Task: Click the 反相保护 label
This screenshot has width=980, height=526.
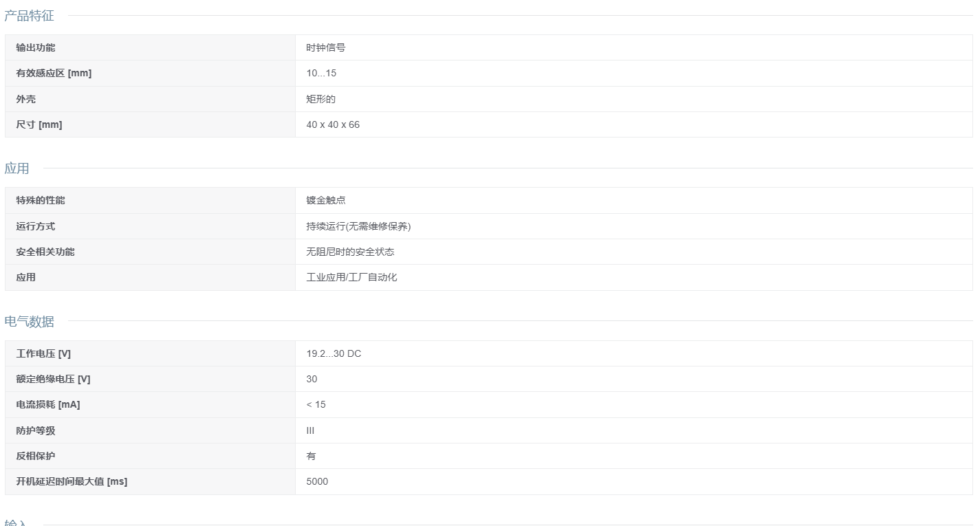Action: click(36, 456)
